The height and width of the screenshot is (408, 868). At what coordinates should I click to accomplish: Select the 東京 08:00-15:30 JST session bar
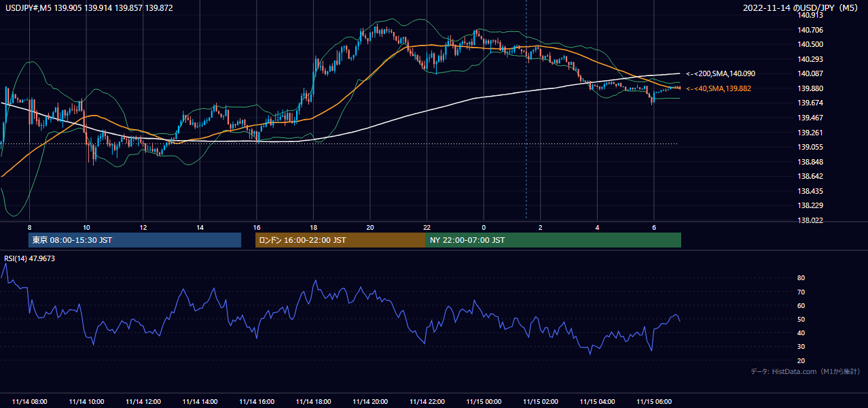point(134,240)
